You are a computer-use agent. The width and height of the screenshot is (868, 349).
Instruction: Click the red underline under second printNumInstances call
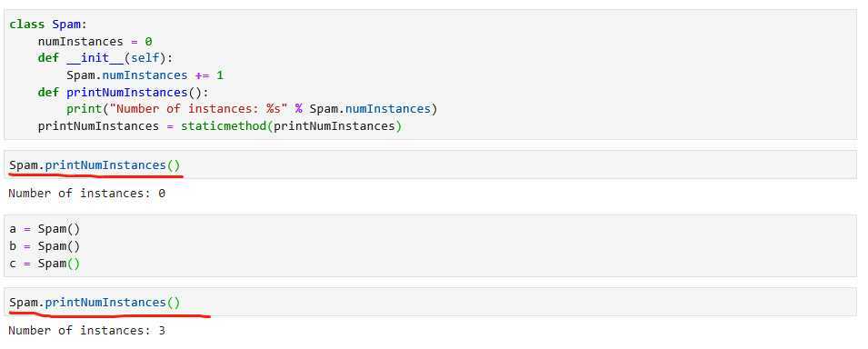(110, 315)
